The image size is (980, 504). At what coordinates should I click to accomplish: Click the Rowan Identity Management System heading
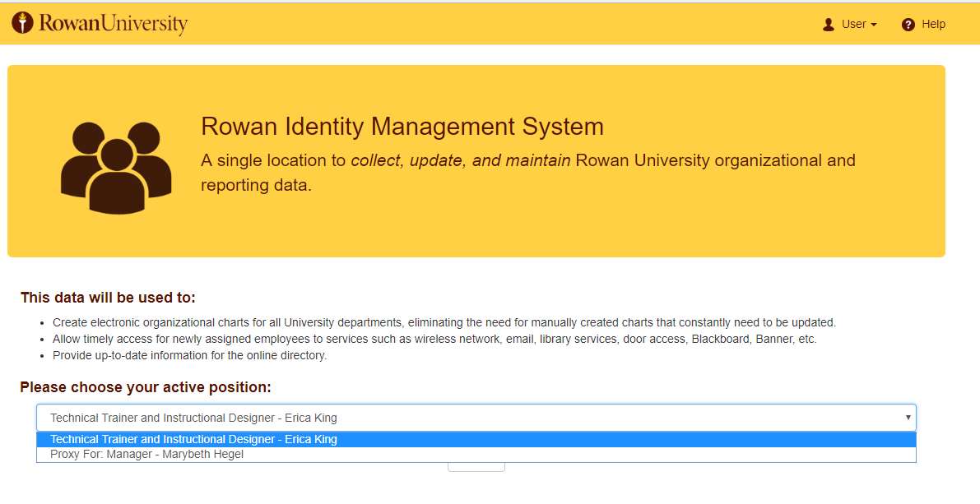point(402,127)
